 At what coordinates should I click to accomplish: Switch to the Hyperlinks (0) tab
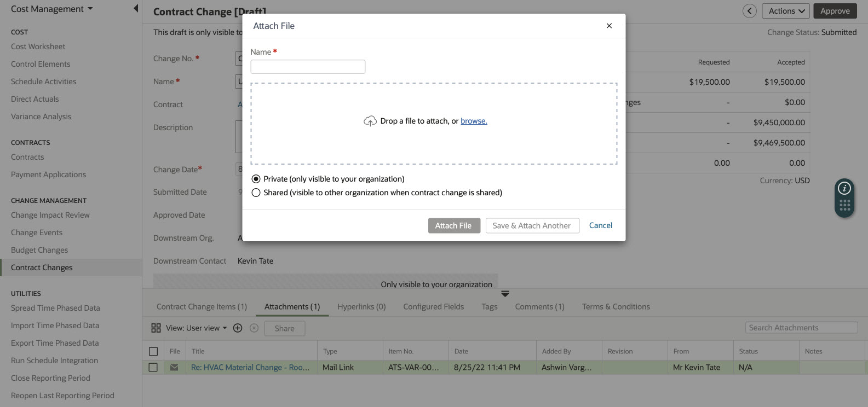coord(361,307)
